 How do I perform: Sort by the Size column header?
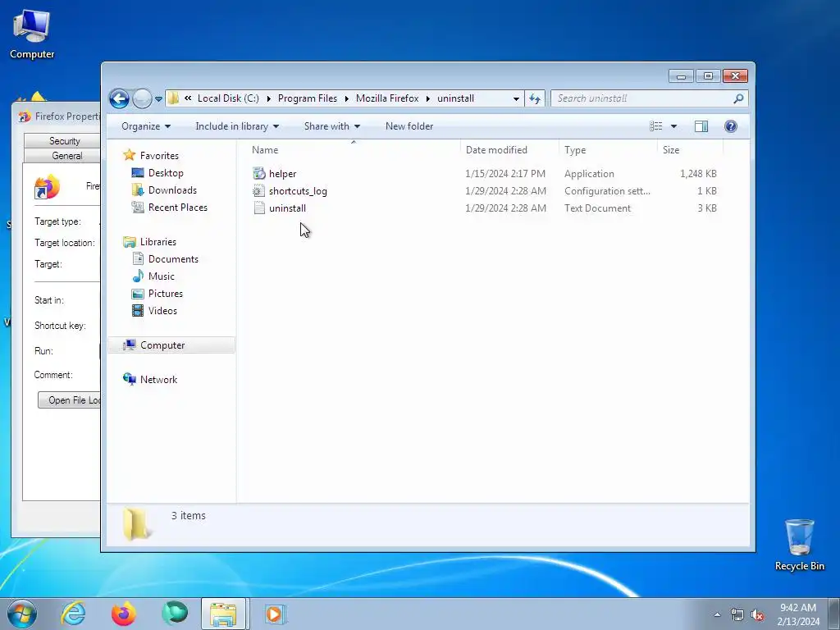click(x=690, y=150)
